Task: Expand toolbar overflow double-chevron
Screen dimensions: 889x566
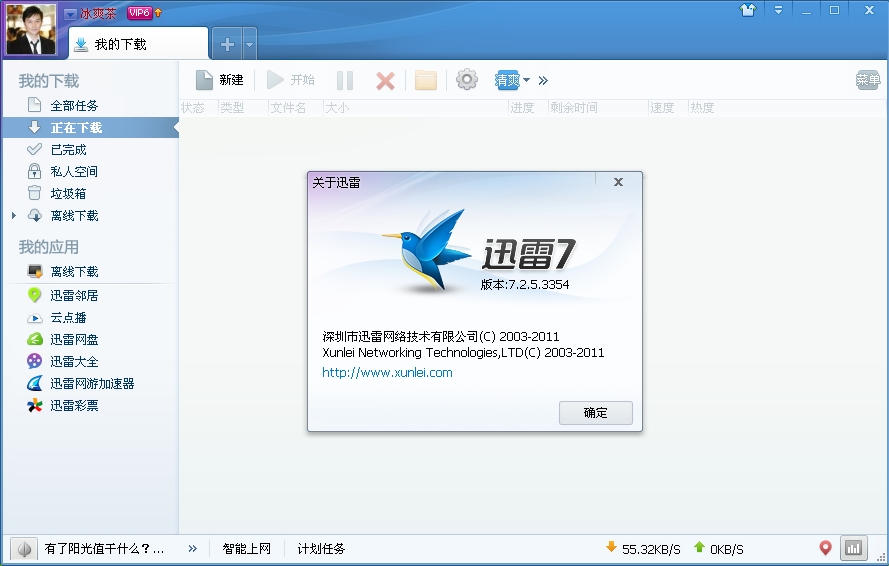Action: 543,80
